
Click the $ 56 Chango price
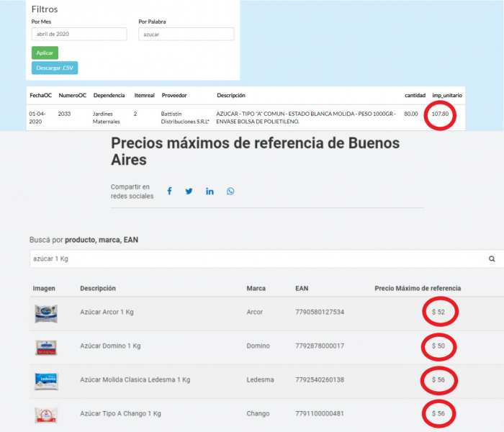coord(438,413)
